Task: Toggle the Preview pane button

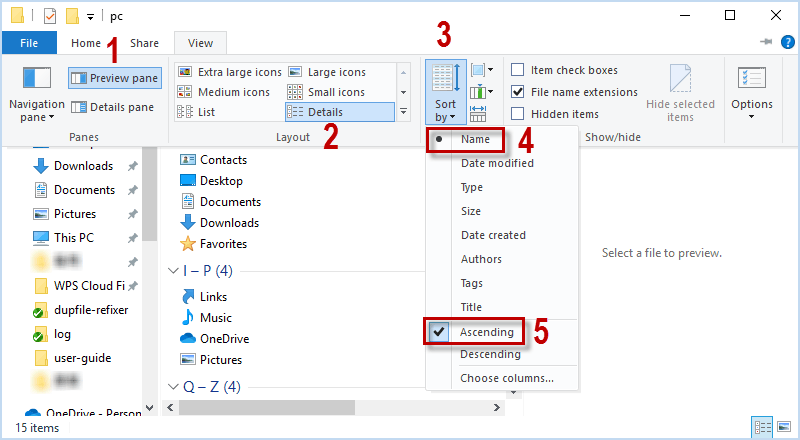Action: tap(115, 78)
